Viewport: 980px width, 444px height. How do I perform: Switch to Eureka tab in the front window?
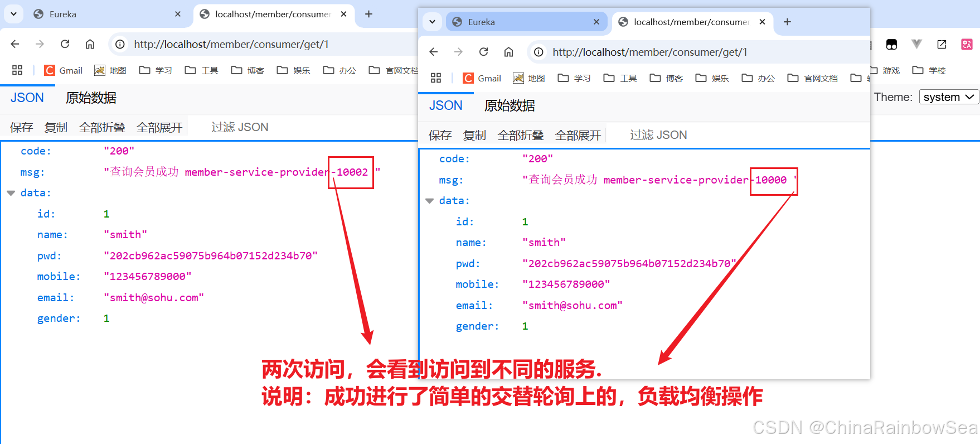tap(526, 22)
